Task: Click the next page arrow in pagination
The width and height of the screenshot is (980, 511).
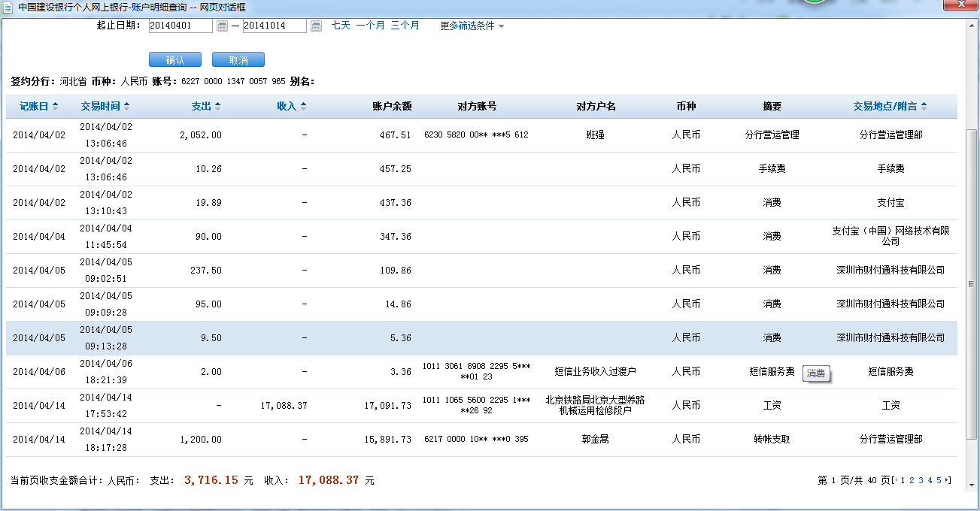Action: 948,480
